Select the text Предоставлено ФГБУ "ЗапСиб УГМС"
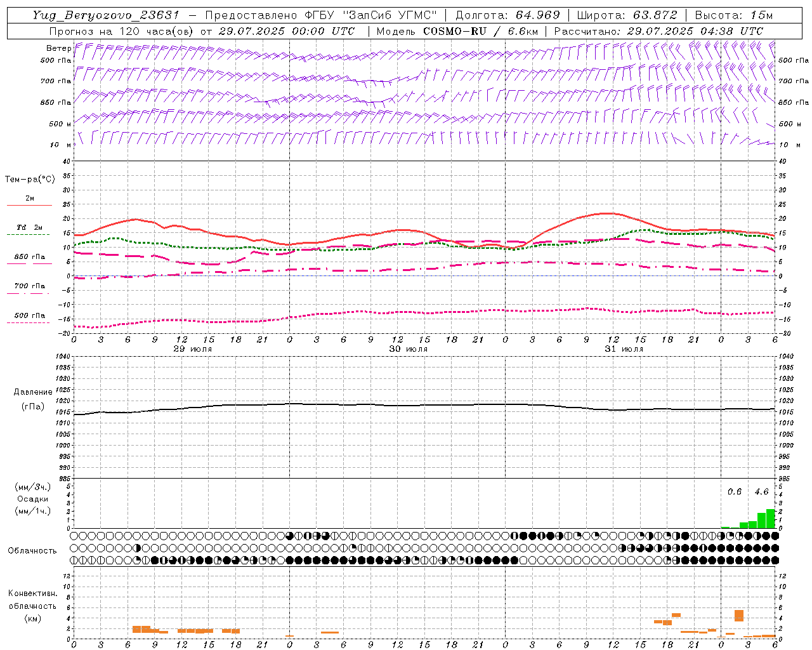The image size is (812, 650). click(321, 15)
